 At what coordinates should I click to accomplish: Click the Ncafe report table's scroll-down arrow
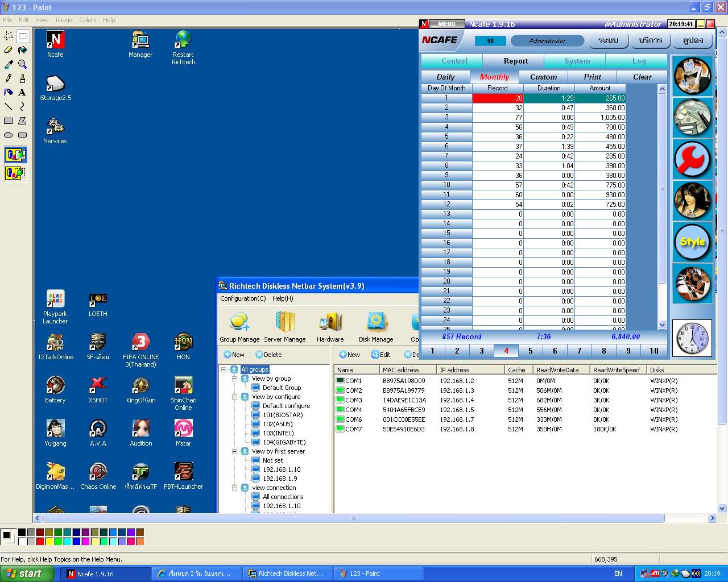(662, 325)
